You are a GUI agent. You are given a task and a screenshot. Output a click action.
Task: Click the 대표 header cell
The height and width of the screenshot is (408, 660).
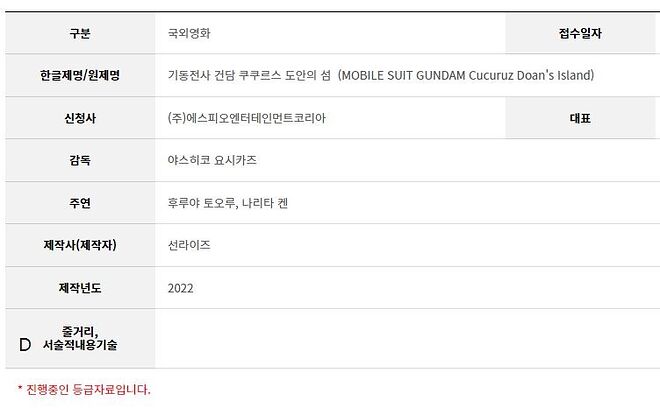(x=580, y=118)
